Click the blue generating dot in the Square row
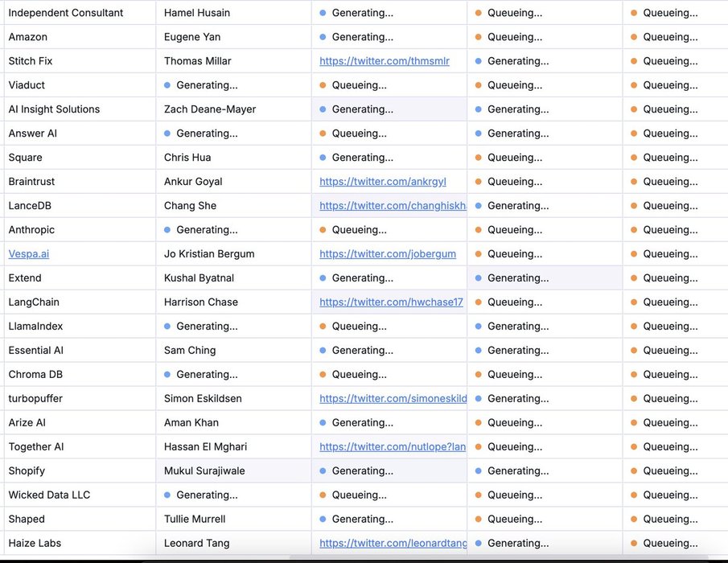This screenshot has height=563, width=728. coord(323,158)
